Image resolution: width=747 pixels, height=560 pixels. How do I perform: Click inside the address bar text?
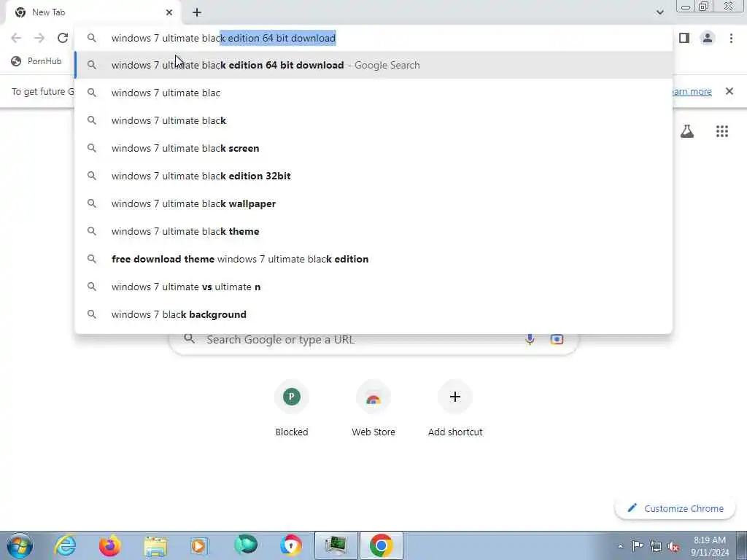[223, 38]
